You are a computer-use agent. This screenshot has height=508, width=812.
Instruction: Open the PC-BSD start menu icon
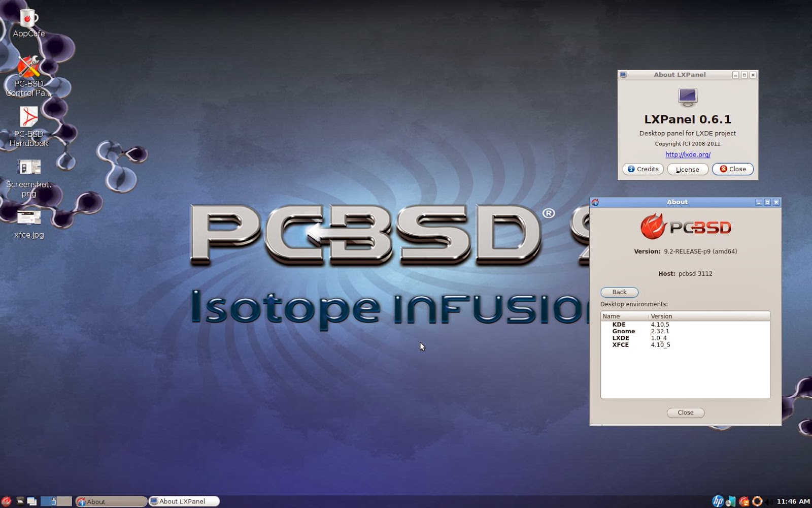5,502
